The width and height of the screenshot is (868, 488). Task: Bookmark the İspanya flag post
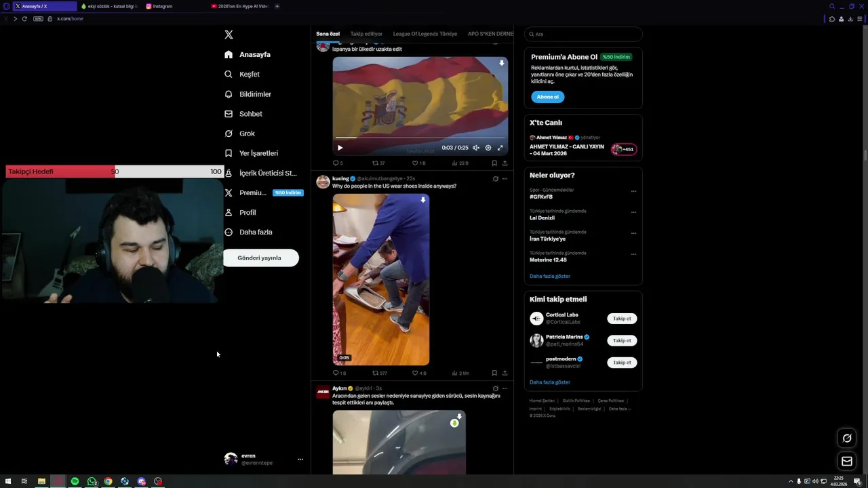[494, 163]
